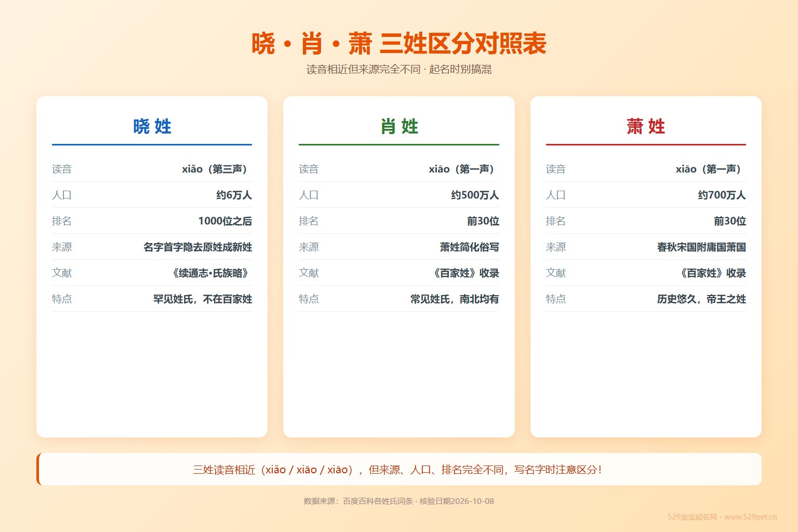This screenshot has height=532, width=798.
Task: Click 历史悠久，帝王之姓 feature text
Action: pos(701,299)
